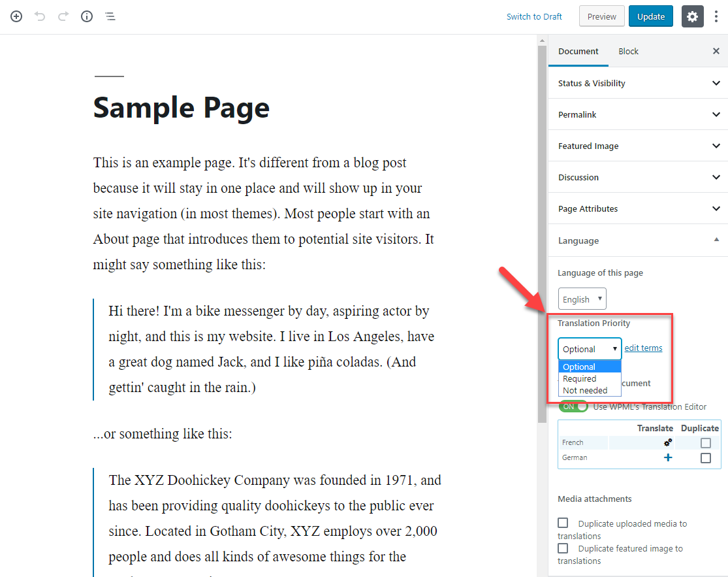
Task: Click the plus icon to translate into German
Action: click(x=668, y=457)
